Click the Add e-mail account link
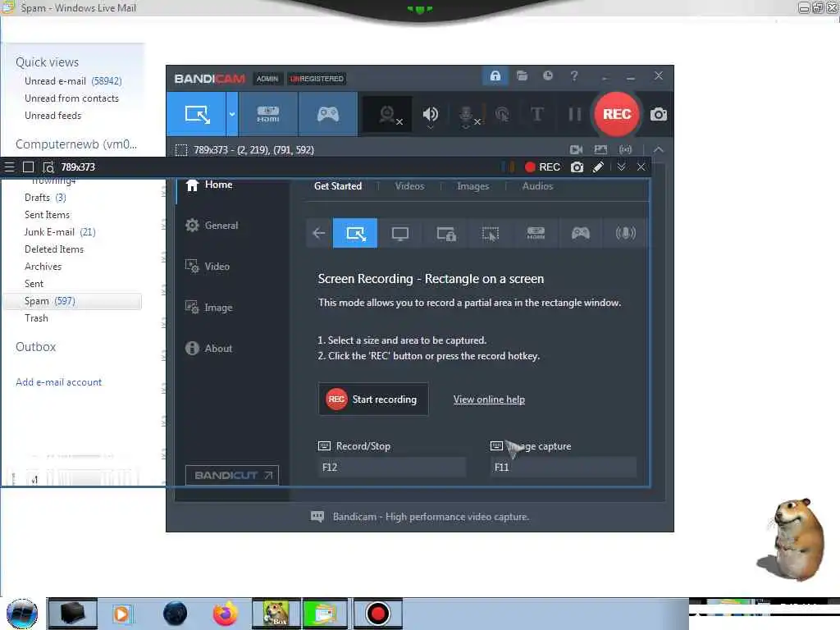Image resolution: width=840 pixels, height=630 pixels. (58, 382)
